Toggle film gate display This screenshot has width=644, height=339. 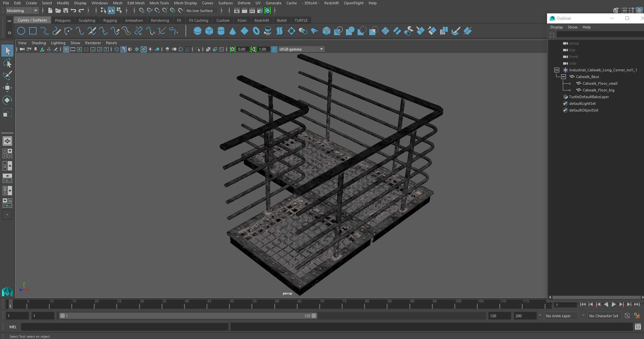click(73, 49)
